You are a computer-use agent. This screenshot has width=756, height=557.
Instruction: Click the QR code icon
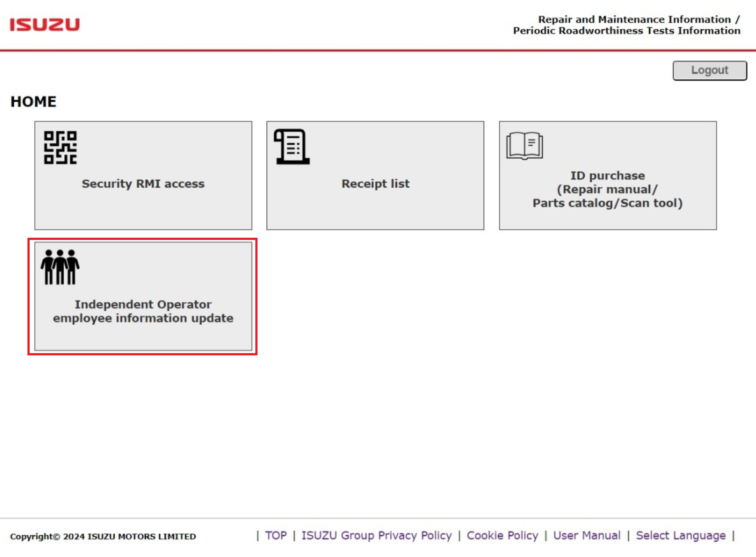click(60, 147)
